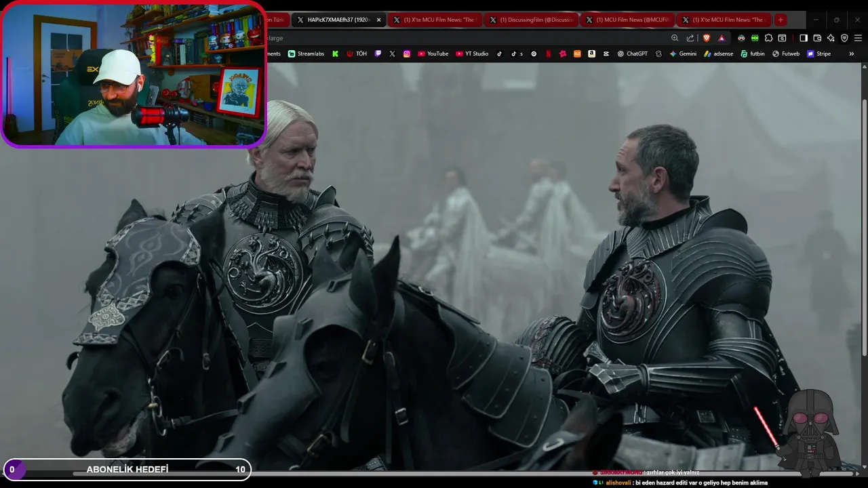Open the Streamlabs bookmark

[x=306, y=54]
